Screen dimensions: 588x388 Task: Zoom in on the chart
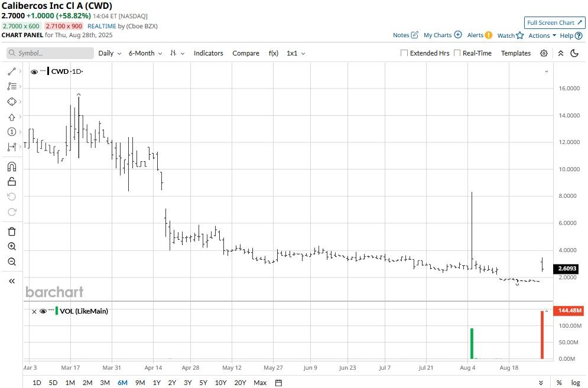[12, 246]
